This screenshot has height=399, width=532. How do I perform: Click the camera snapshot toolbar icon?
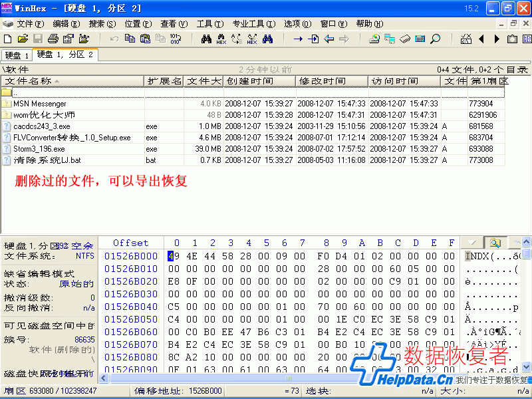tap(512, 39)
